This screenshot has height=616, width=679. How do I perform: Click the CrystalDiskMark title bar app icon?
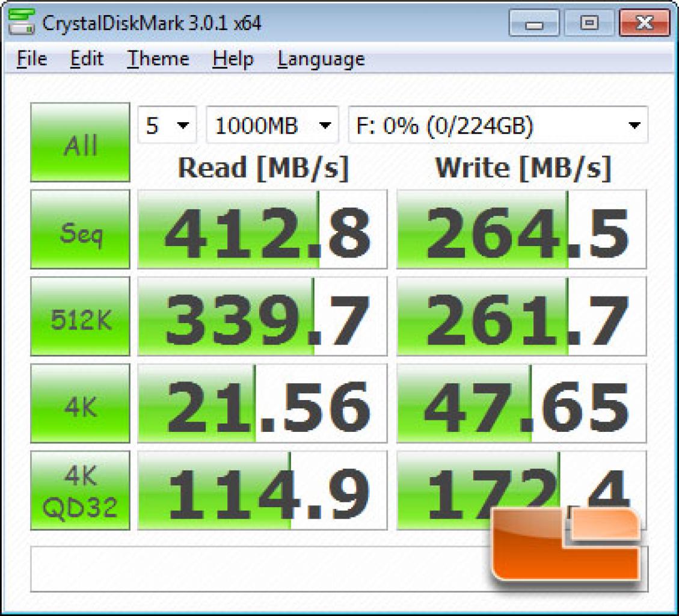[x=21, y=22]
